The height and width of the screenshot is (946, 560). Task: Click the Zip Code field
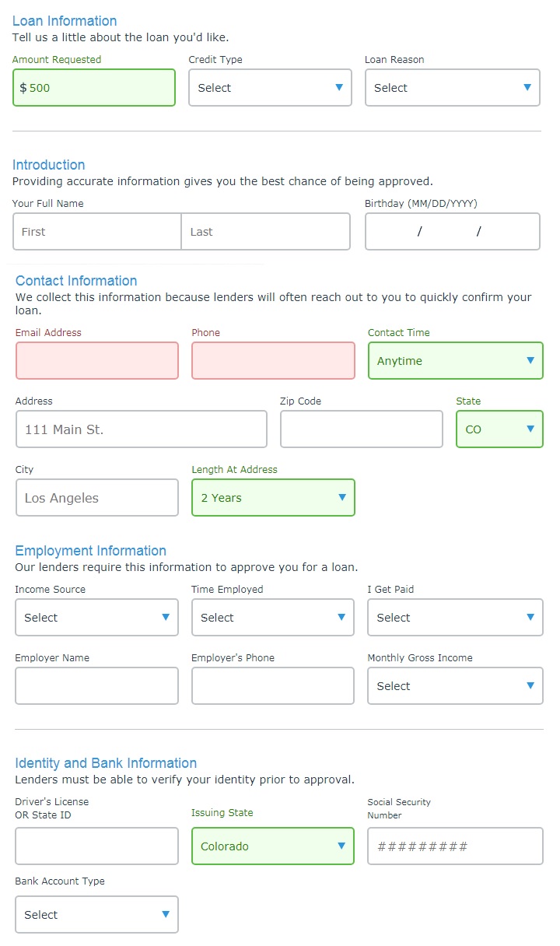click(362, 429)
